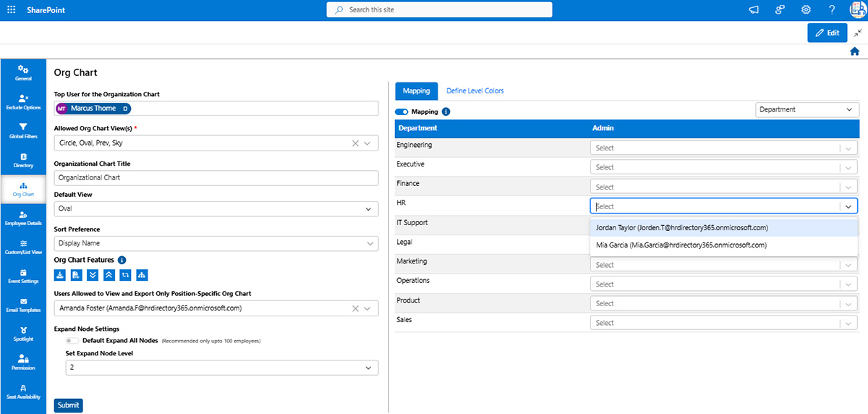Open Admin select for Engineering
868x414 pixels.
(x=724, y=148)
